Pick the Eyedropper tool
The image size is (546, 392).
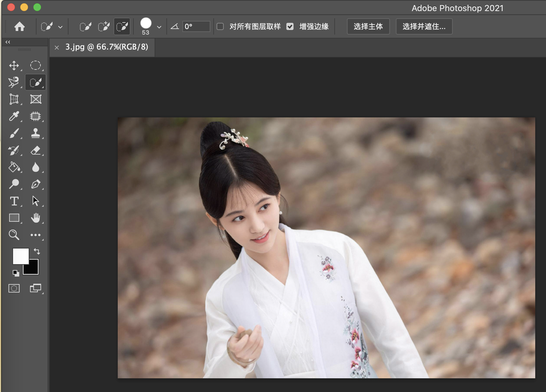click(x=14, y=116)
